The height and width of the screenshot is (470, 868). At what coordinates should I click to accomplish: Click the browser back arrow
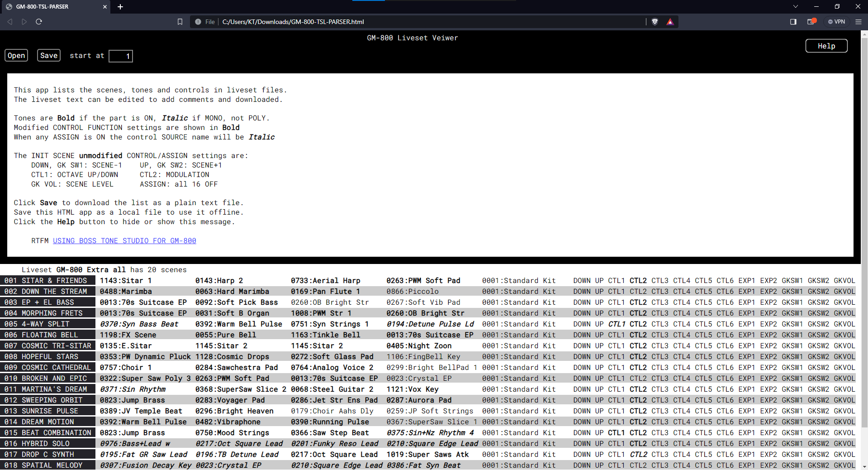click(10, 22)
